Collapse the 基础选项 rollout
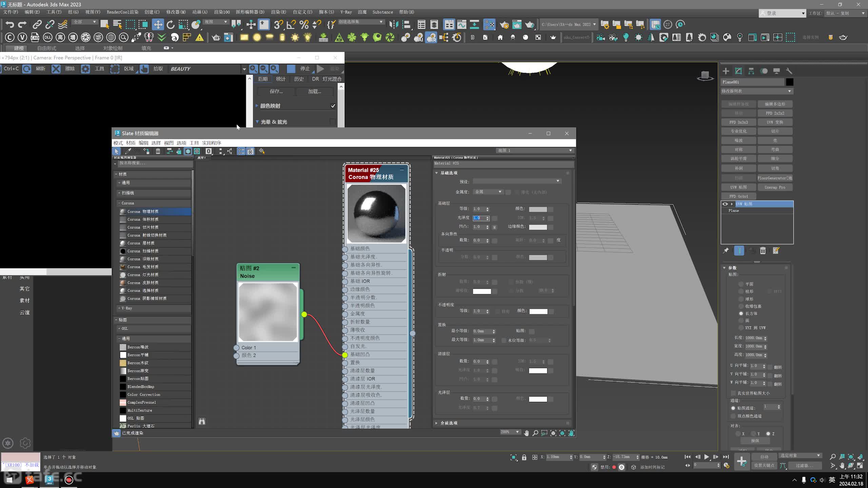This screenshot has width=868, height=488. click(x=437, y=173)
